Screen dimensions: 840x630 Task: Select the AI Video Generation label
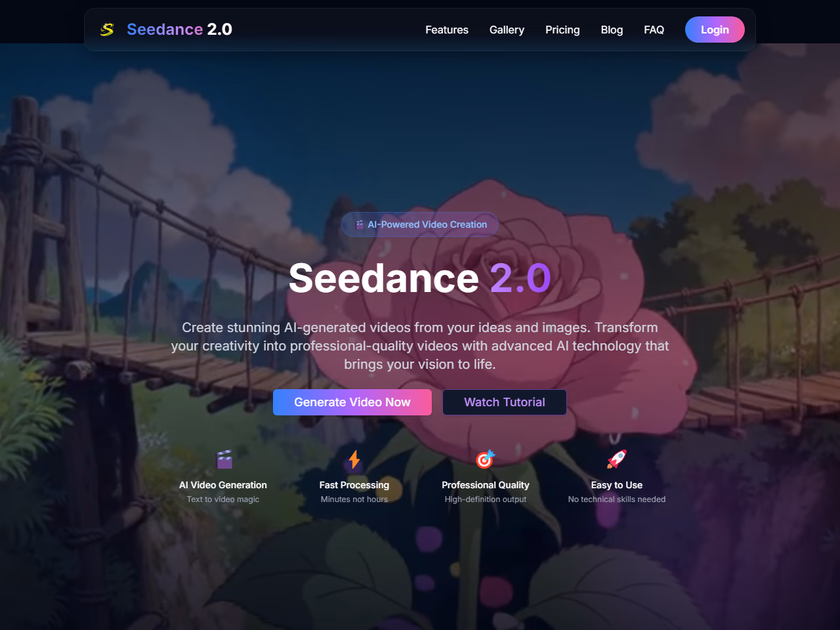click(223, 485)
